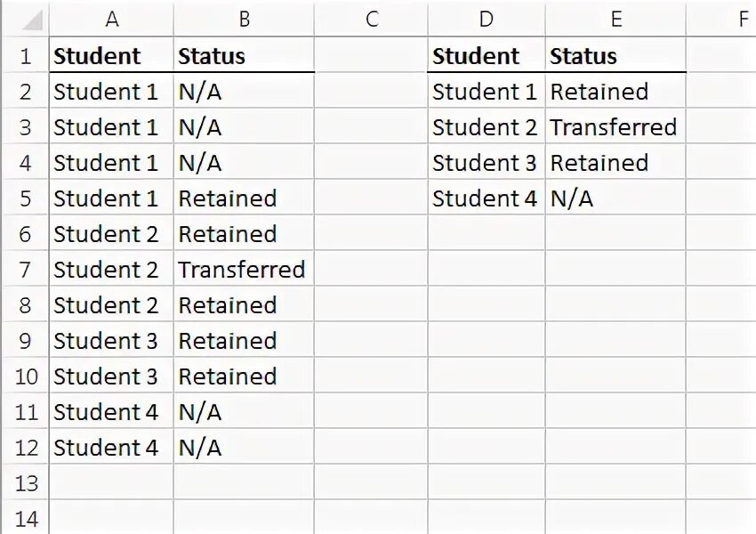Click cell B12 with N/A

click(x=244, y=448)
